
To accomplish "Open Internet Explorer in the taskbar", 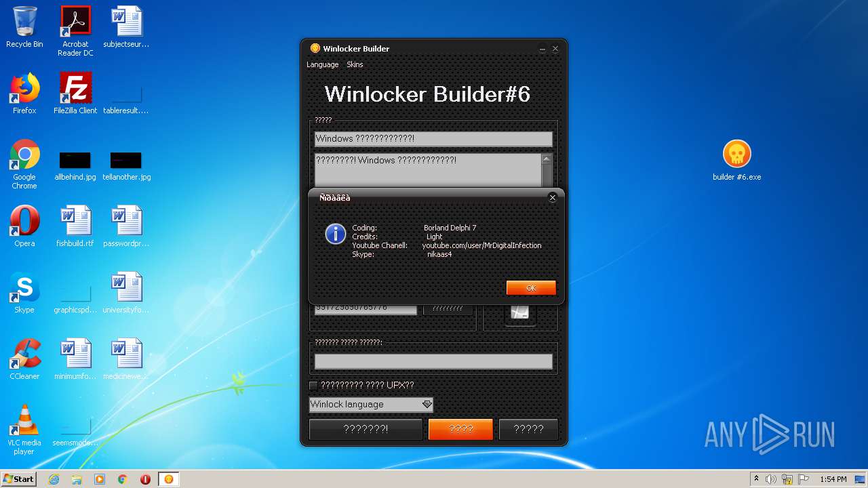I will click(54, 479).
